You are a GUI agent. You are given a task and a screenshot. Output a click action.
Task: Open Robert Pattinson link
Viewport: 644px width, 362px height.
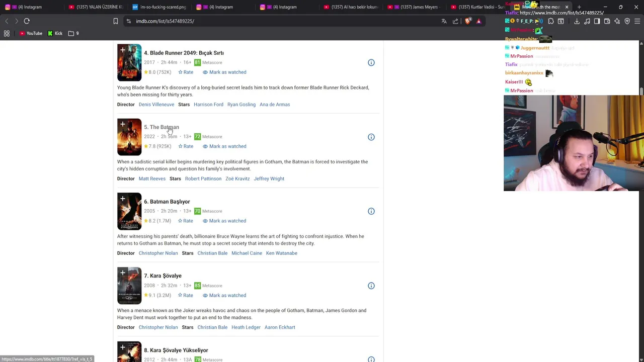(x=203, y=178)
